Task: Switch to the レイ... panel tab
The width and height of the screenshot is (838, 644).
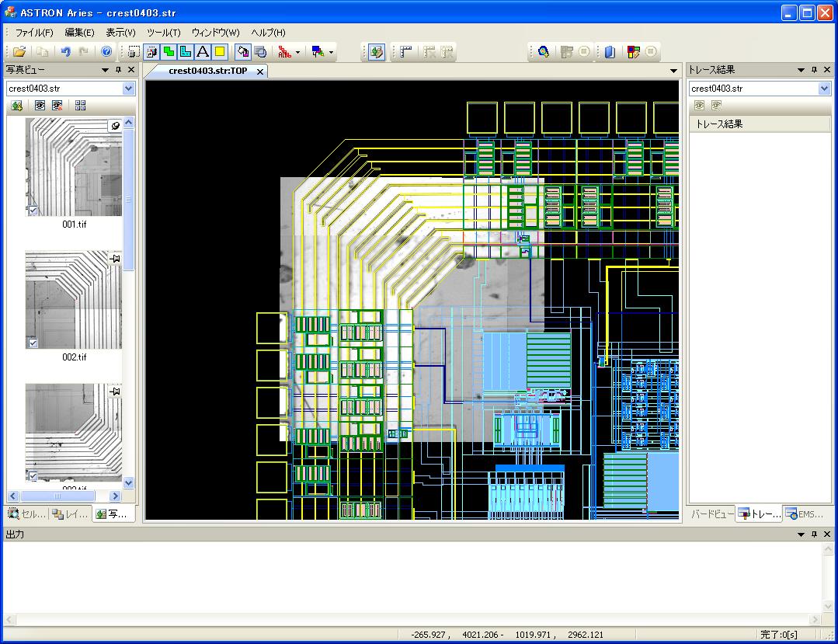Action: [x=70, y=514]
